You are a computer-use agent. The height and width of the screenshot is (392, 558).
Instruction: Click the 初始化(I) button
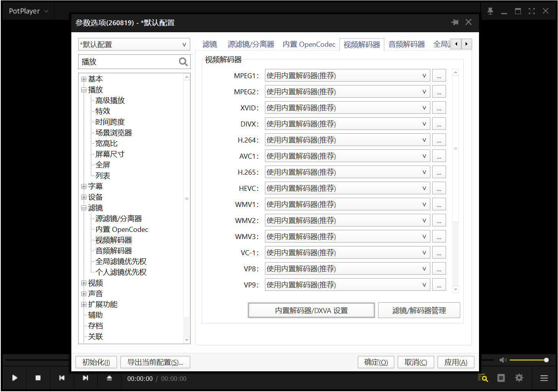[96, 362]
